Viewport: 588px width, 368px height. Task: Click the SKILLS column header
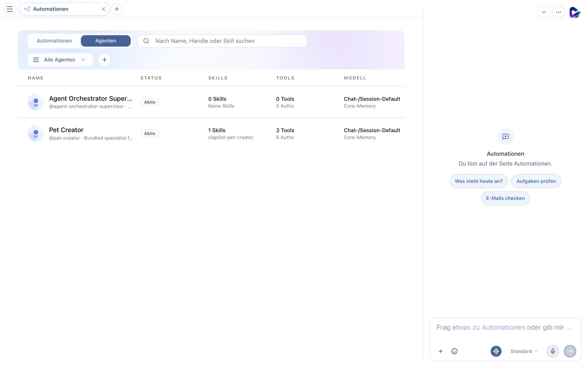pyautogui.click(x=218, y=78)
